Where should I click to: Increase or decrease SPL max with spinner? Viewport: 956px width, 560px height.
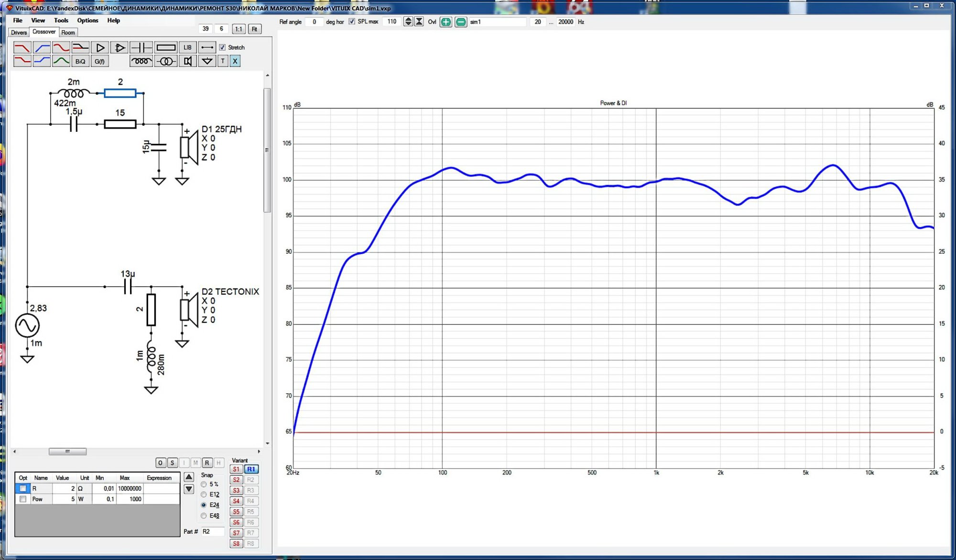tap(408, 22)
